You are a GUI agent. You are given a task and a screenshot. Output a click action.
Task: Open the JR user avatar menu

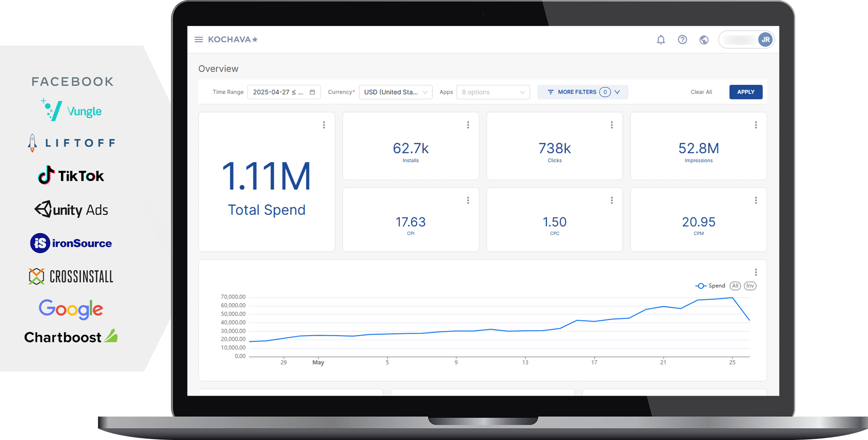765,40
